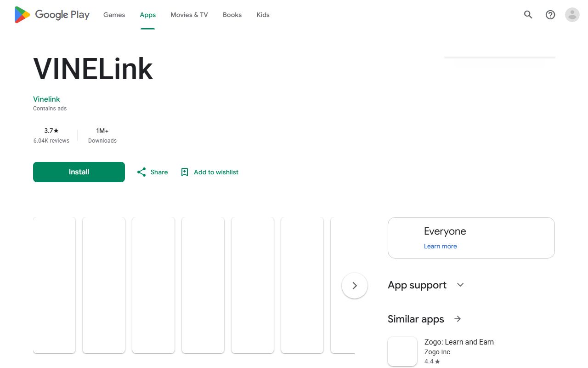Image resolution: width=588 pixels, height=368 pixels.
Task: Click the Share label text
Action: point(159,172)
